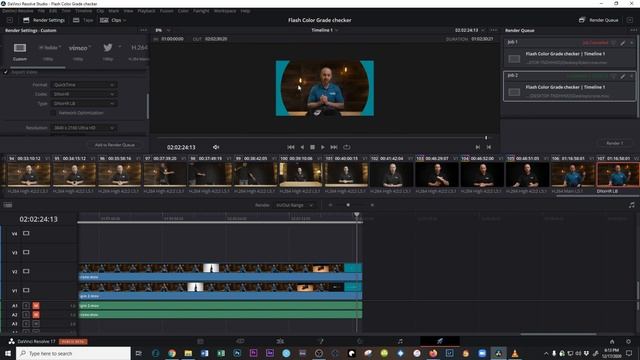Open the Render range dropdown

pyautogui.click(x=294, y=205)
